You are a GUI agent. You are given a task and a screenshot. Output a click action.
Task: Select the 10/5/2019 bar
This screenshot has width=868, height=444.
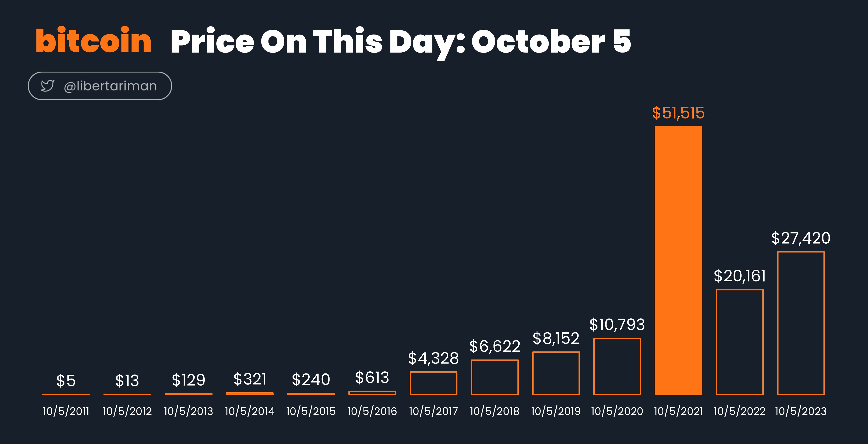(556, 373)
